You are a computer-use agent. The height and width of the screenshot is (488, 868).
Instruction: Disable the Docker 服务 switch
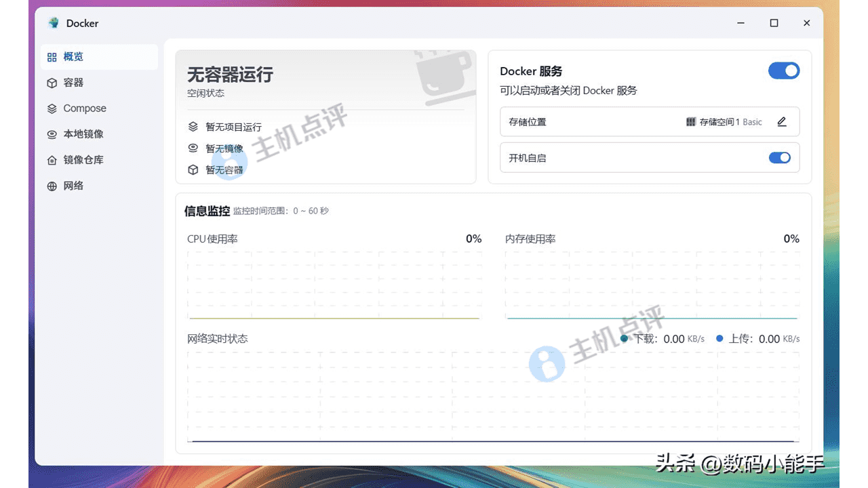coord(784,70)
